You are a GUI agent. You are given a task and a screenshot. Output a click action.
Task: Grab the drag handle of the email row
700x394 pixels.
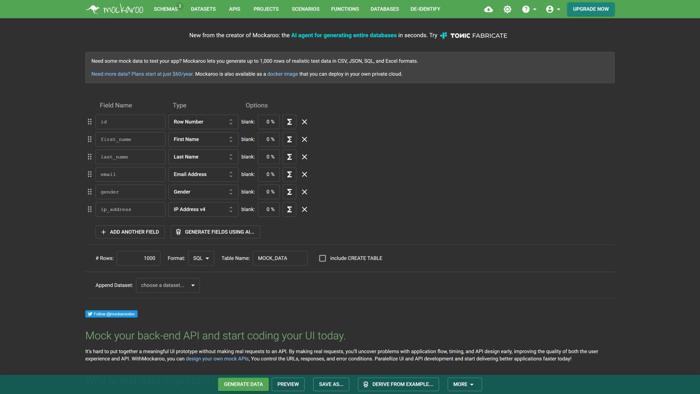click(90, 174)
